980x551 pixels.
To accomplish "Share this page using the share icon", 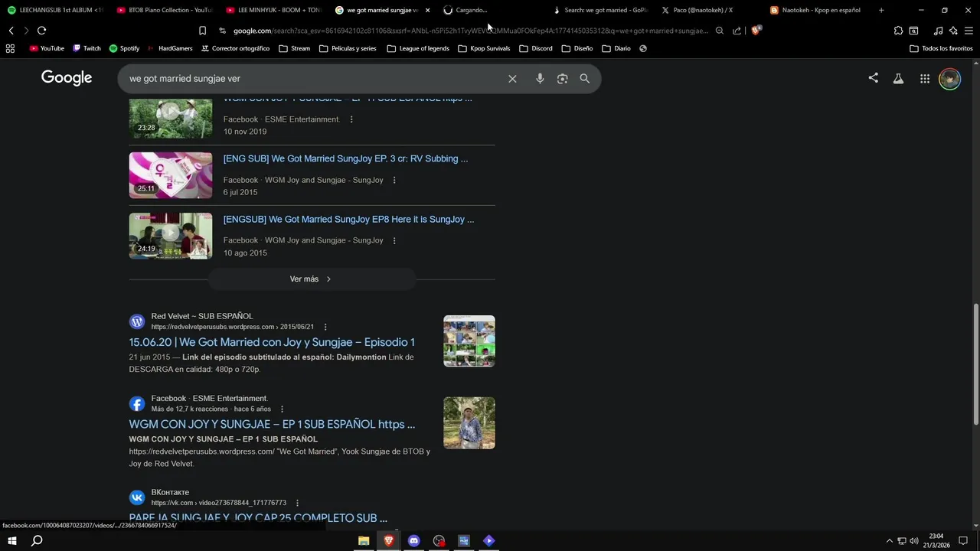I will pos(737,31).
